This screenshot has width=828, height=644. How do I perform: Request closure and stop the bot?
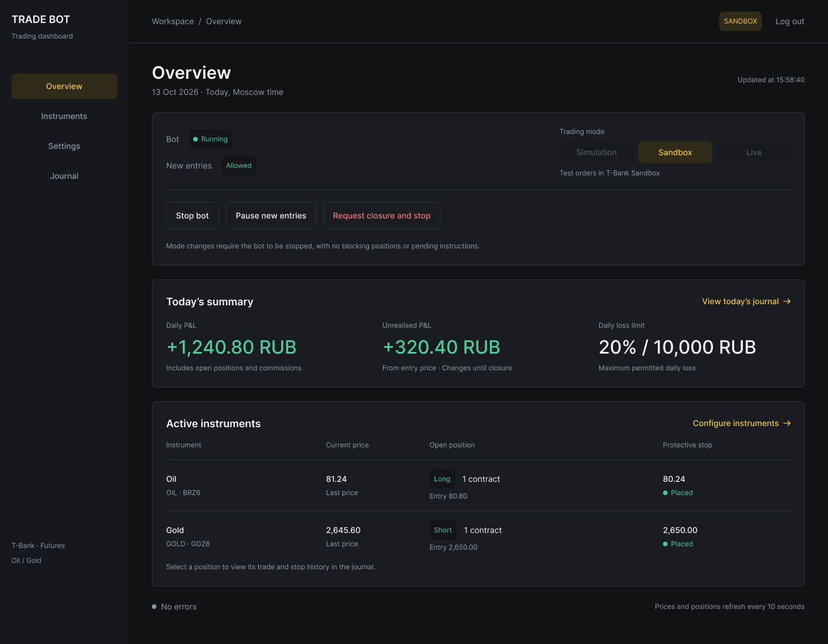tap(382, 216)
